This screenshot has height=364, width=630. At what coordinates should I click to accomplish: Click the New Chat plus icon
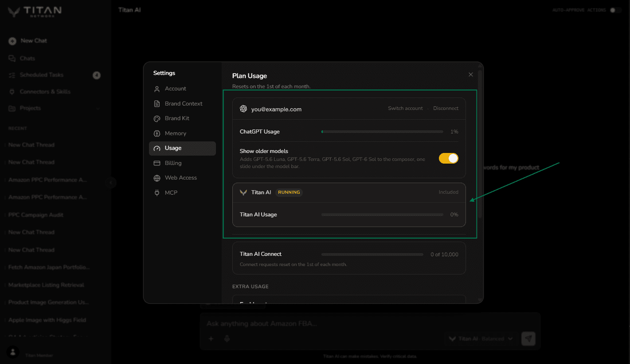[12, 41]
